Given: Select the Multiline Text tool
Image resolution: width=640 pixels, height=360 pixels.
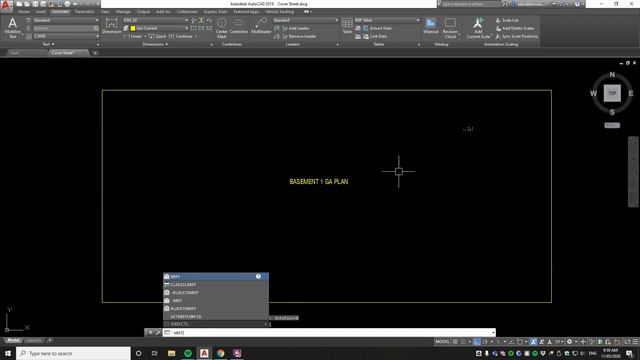Looking at the screenshot, I should (13, 28).
